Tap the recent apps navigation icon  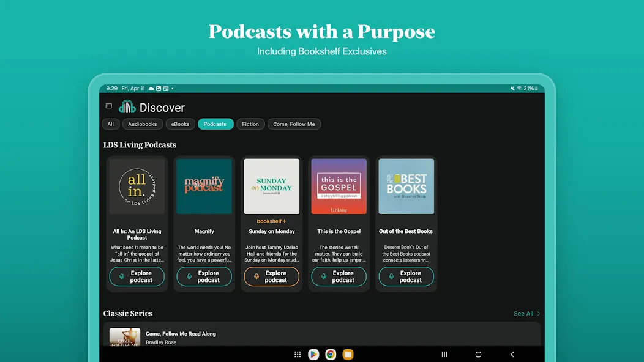(x=444, y=354)
